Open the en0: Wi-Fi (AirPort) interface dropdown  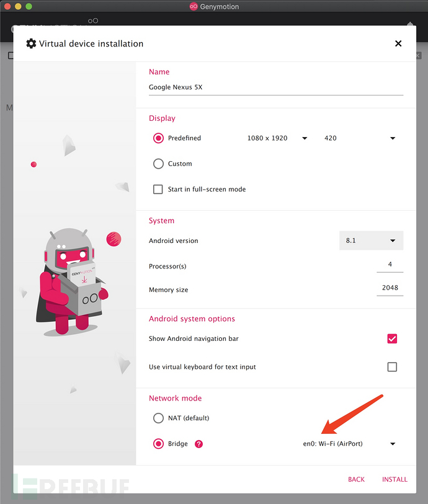tap(349, 444)
